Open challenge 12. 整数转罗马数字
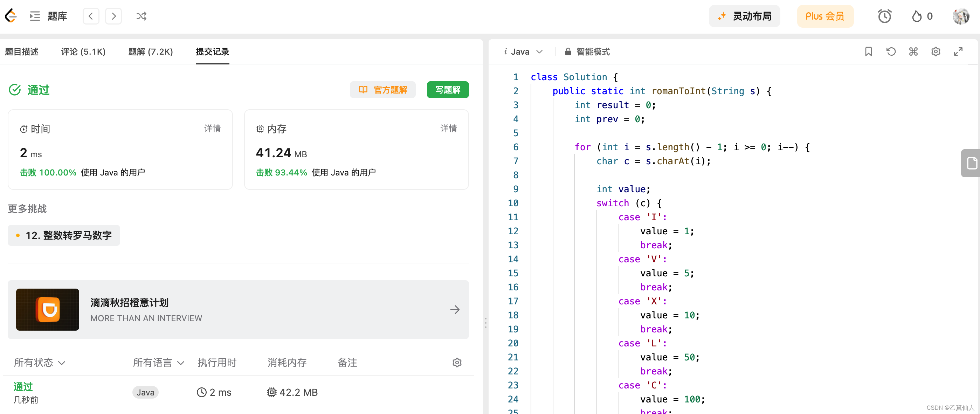 [64, 235]
